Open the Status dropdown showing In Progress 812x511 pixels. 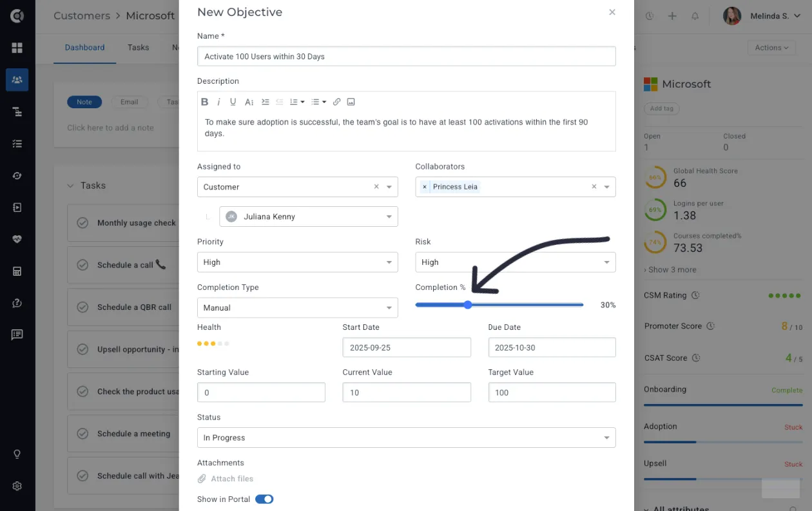point(407,438)
